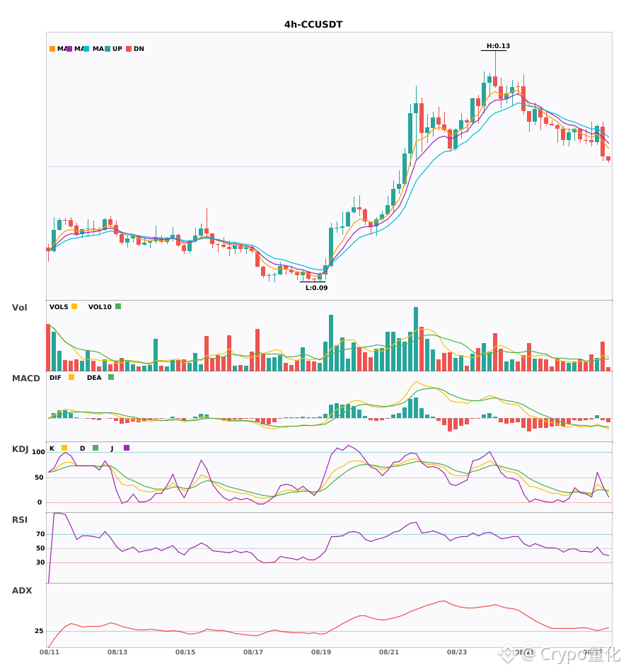This screenshot has height=672, width=626.
Task: Click the KDJ panel label
Action: pyautogui.click(x=20, y=449)
